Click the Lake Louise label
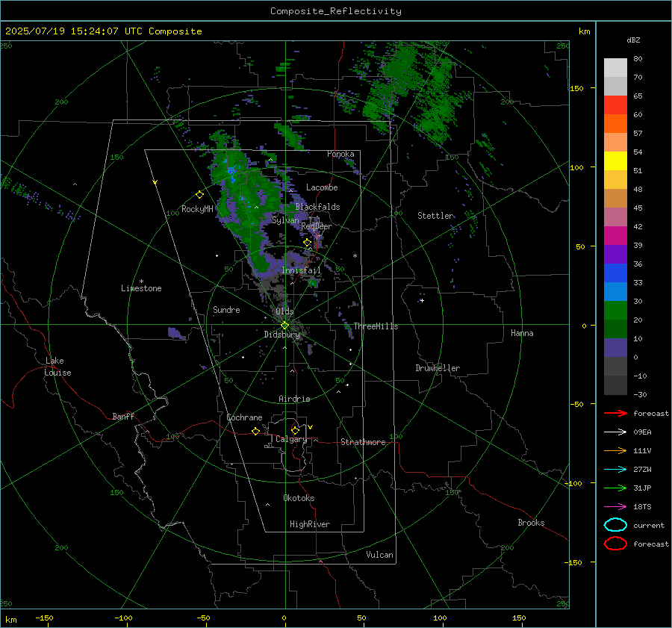This screenshot has height=628, width=672. pos(57,367)
